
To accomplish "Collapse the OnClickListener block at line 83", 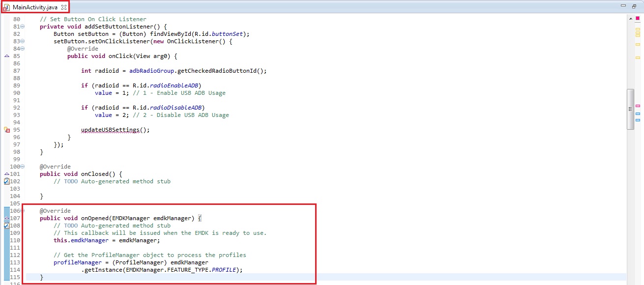I will point(23,41).
